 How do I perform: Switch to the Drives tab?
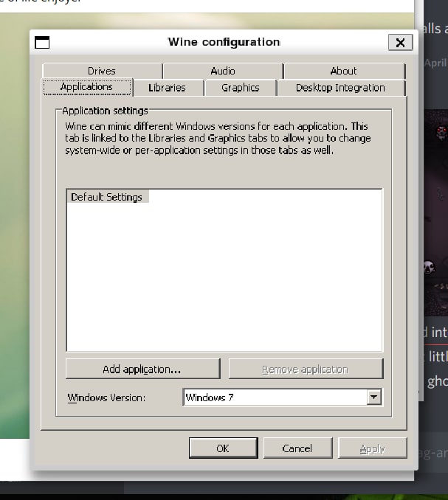point(102,71)
